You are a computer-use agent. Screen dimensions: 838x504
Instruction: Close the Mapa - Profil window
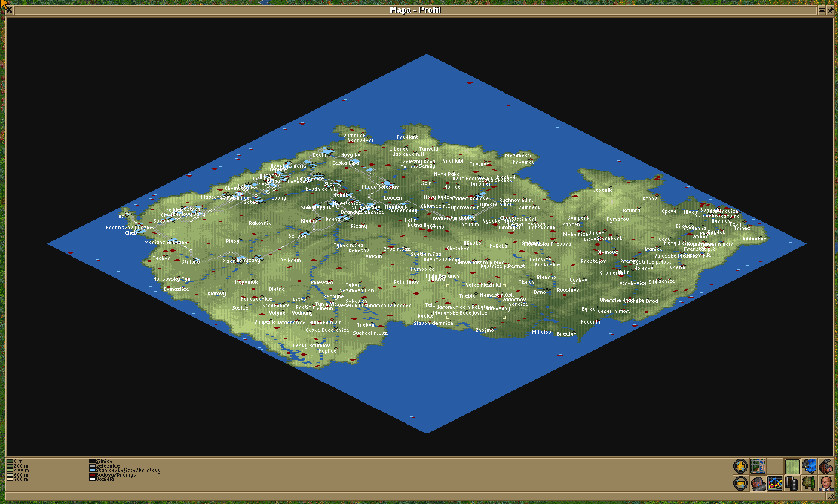9,10
